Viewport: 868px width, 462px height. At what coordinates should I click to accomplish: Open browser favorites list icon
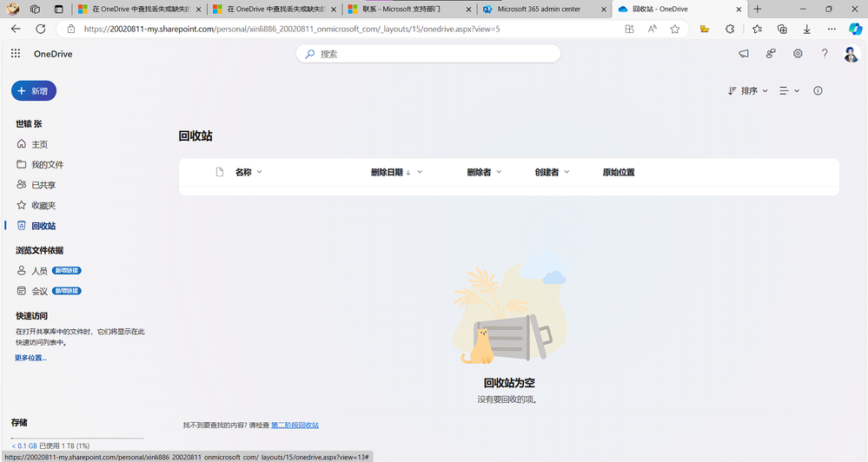pos(758,29)
